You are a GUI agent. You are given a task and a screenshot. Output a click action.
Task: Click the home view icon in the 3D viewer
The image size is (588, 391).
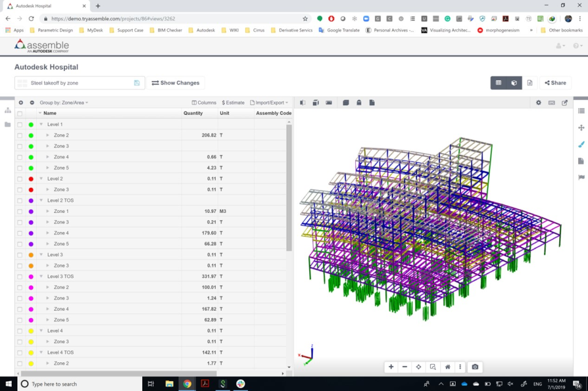tap(447, 367)
